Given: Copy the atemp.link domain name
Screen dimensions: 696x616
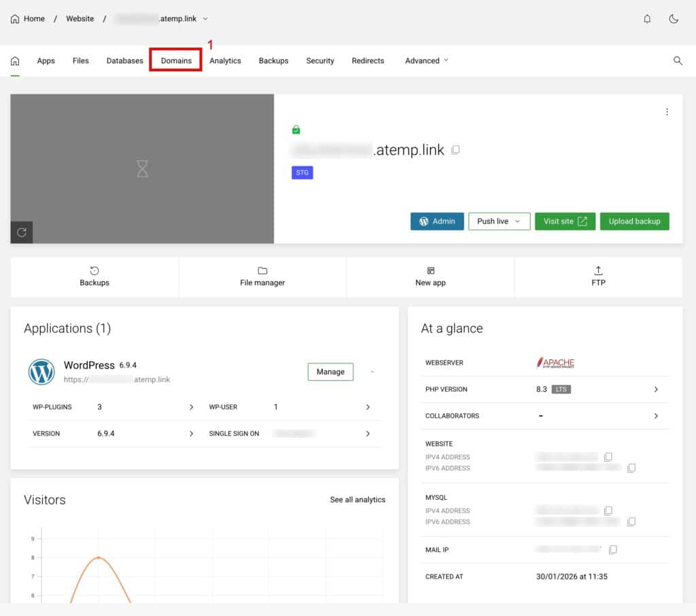Looking at the screenshot, I should [x=455, y=150].
